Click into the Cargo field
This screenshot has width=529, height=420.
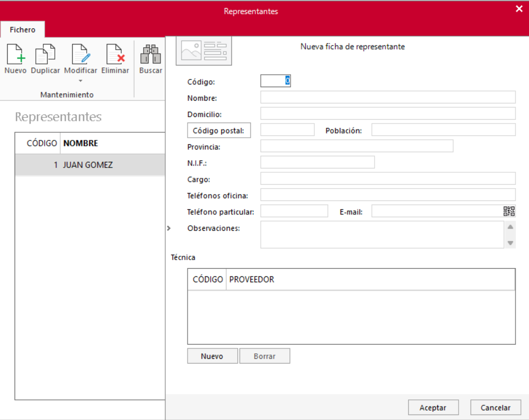[x=388, y=178]
